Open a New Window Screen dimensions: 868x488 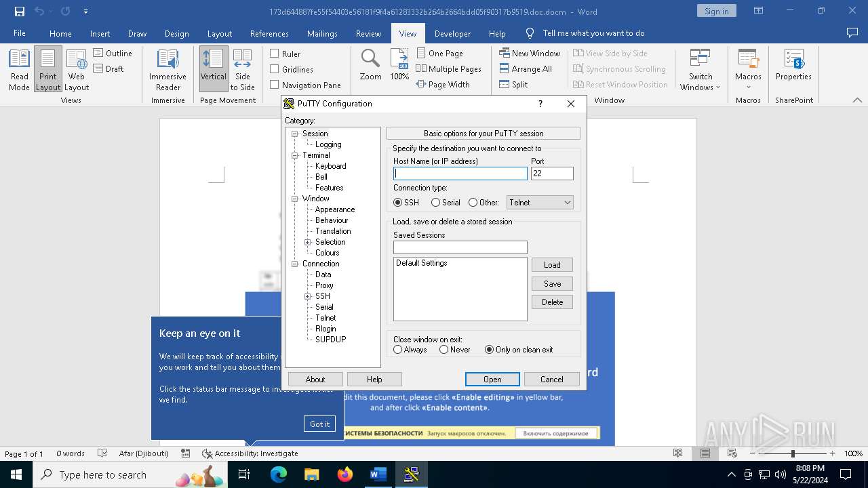(530, 53)
